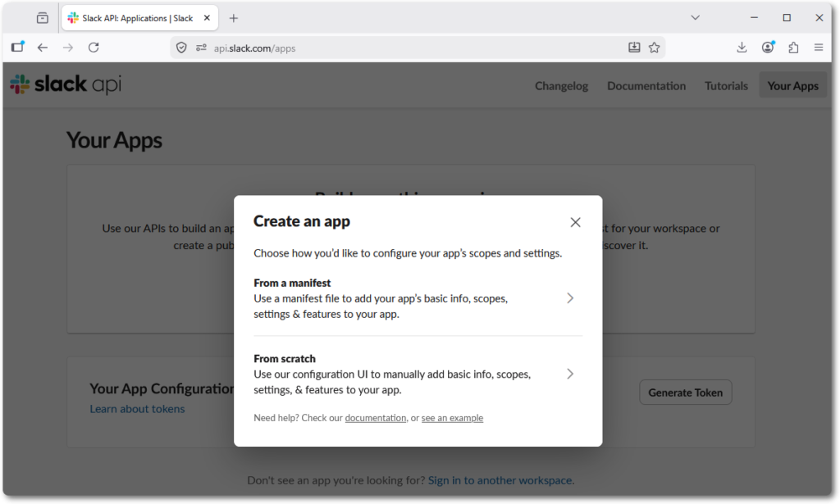This screenshot has height=504, width=840.
Task: Open the Your Apps nav item
Action: coord(792,85)
